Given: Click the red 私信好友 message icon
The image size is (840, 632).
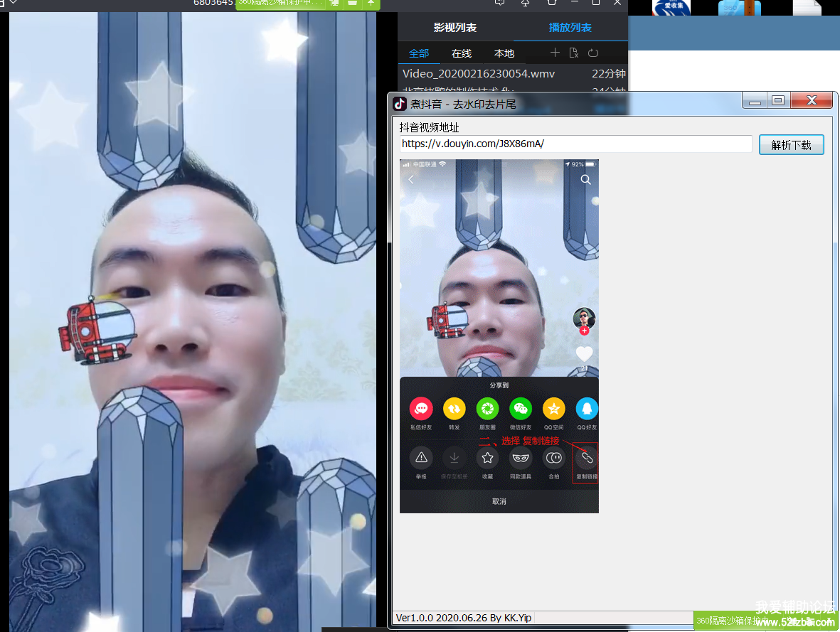Looking at the screenshot, I should pos(421,409).
